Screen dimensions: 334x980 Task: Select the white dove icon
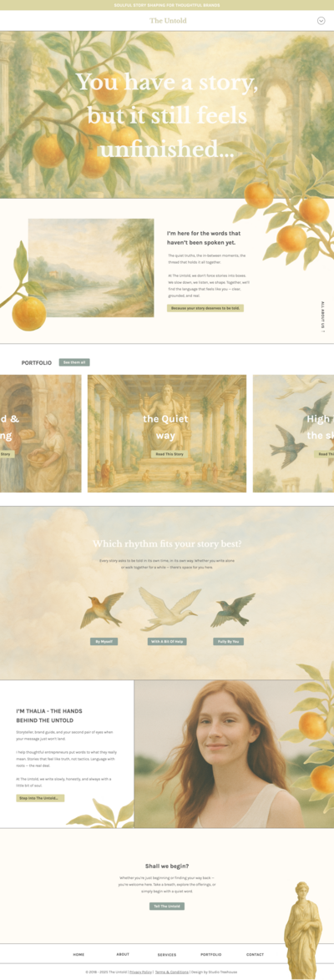(169, 609)
